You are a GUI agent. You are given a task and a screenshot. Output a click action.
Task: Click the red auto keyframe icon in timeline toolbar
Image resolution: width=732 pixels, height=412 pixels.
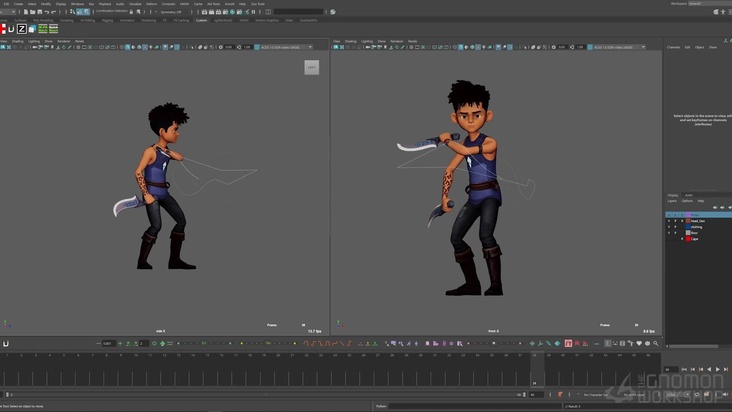coord(568,343)
